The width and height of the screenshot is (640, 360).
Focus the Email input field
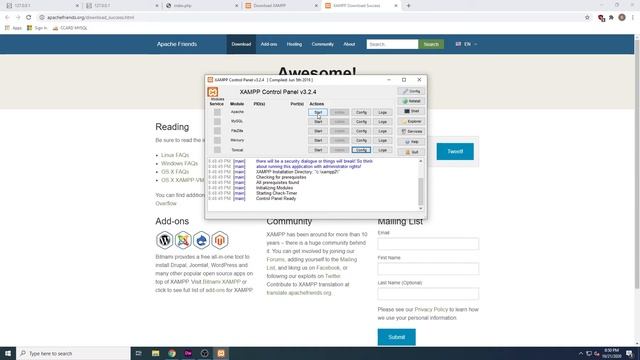coord(428,244)
